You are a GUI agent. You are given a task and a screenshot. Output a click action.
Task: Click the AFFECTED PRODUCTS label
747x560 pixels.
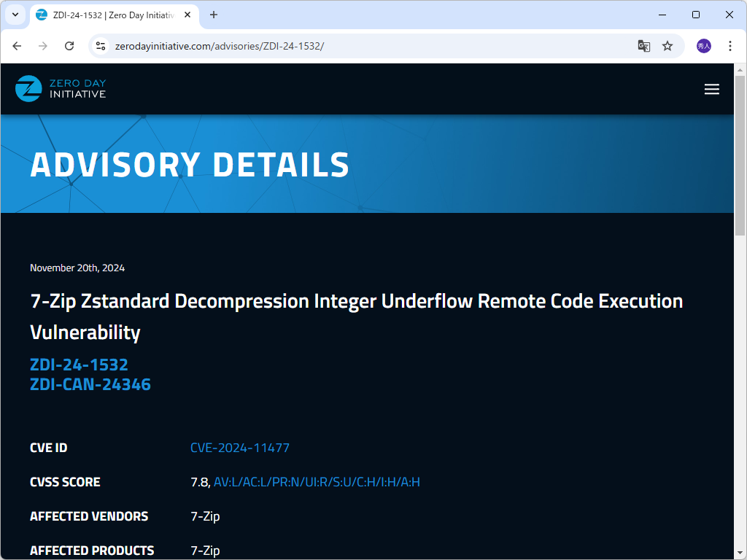92,551
